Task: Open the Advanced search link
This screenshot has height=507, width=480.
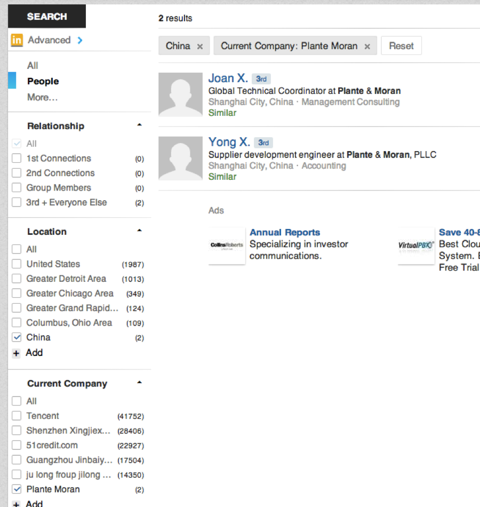Action: coord(49,40)
